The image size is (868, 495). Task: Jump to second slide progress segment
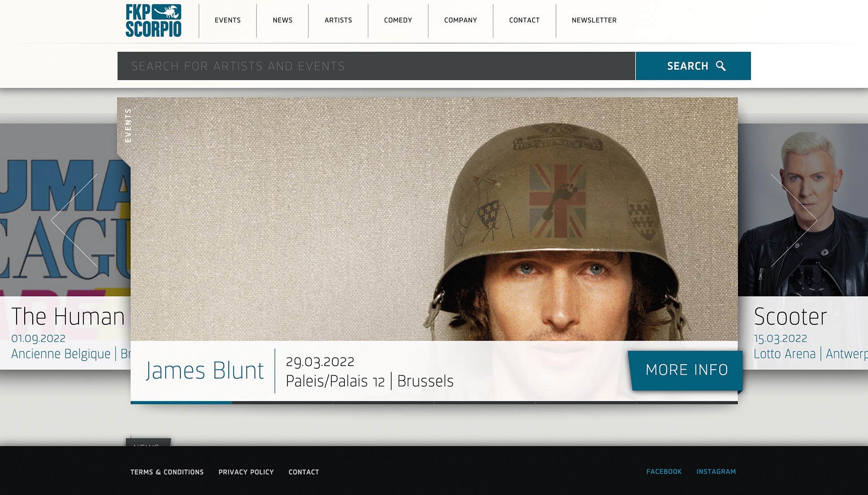pos(282,402)
